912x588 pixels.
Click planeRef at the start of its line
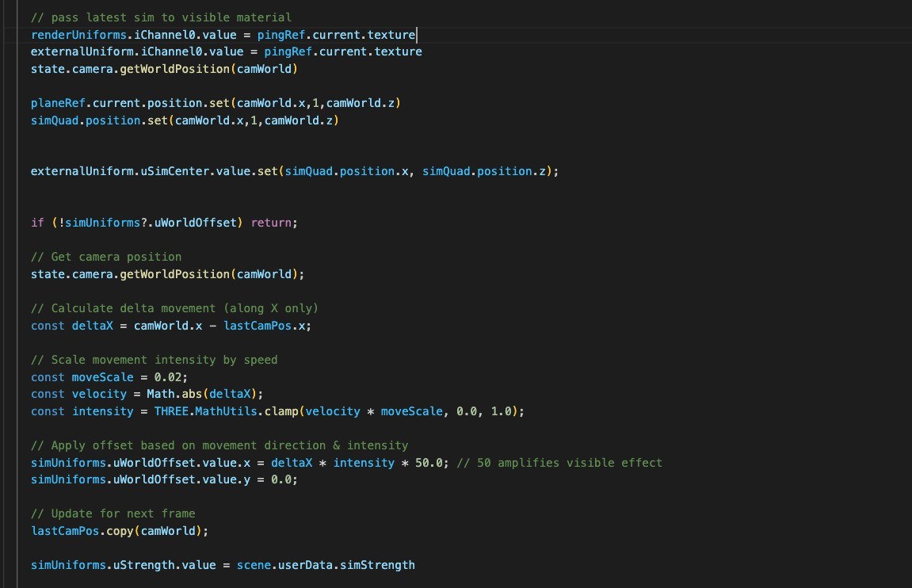pos(54,103)
